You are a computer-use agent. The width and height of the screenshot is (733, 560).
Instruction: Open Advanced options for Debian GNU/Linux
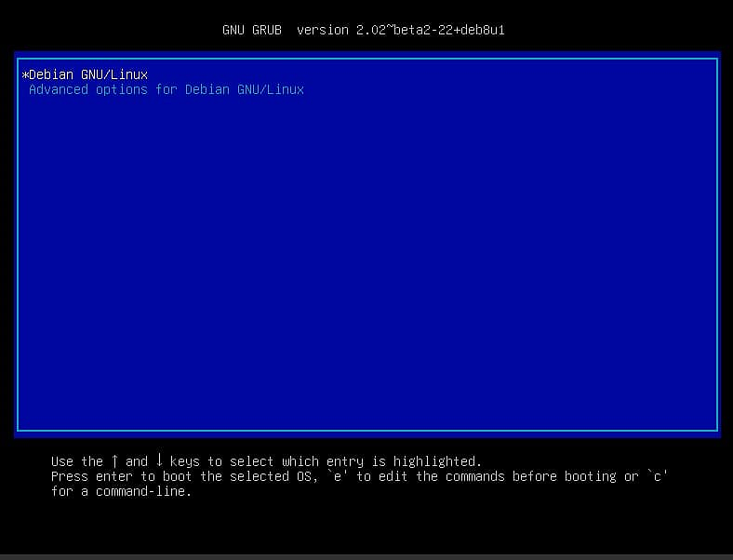(x=166, y=89)
